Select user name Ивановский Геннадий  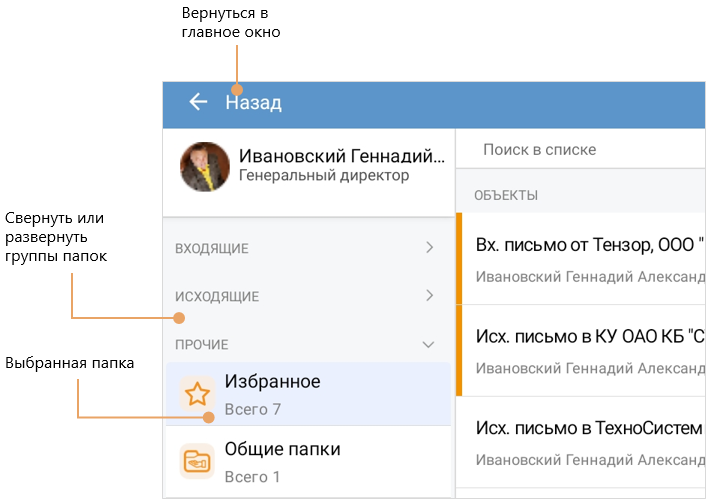tap(341, 156)
